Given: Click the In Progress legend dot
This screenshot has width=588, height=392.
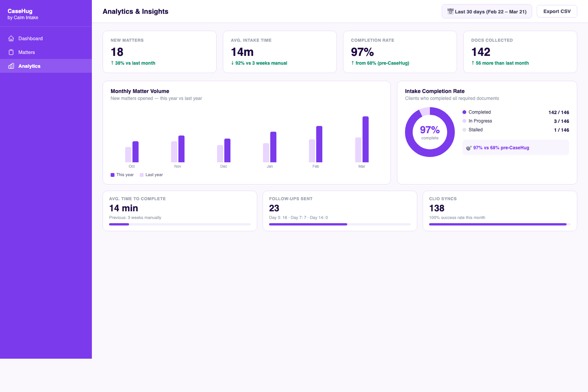Looking at the screenshot, I should tap(465, 121).
